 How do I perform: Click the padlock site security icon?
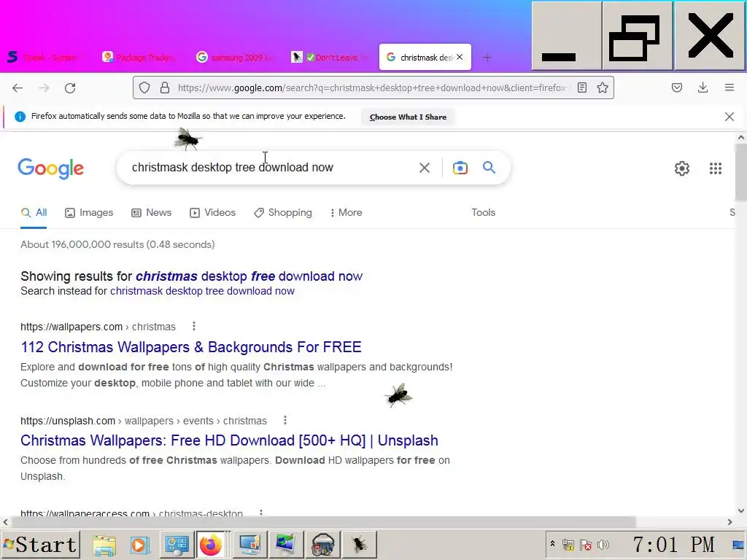click(x=165, y=87)
